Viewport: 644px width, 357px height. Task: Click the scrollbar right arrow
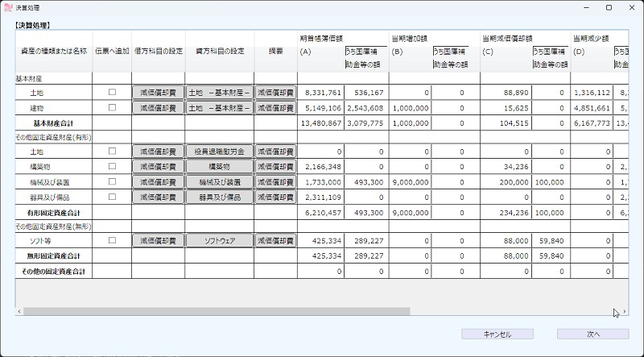tap(623, 311)
